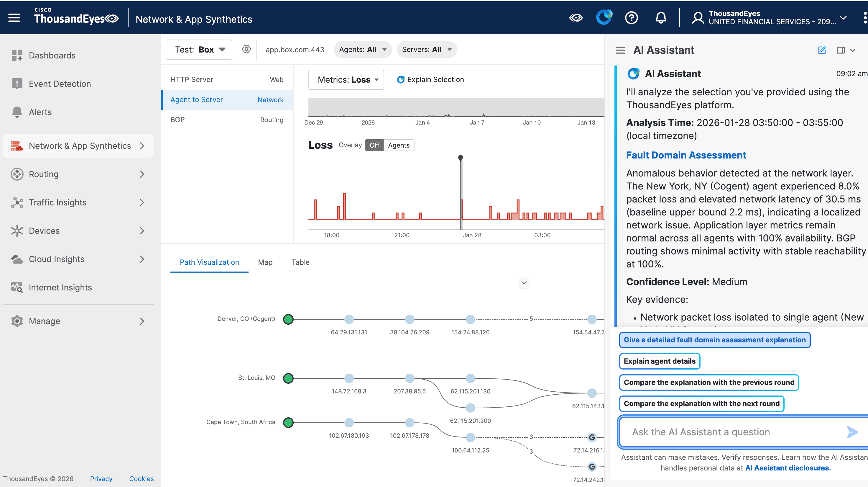This screenshot has width=868, height=487.
Task: Start a new AI Assistant conversation via compose icon
Action: coord(822,50)
